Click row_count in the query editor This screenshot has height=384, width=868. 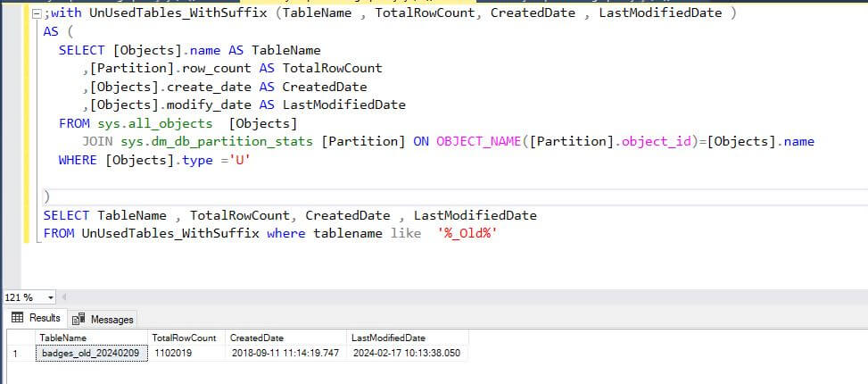(217, 69)
